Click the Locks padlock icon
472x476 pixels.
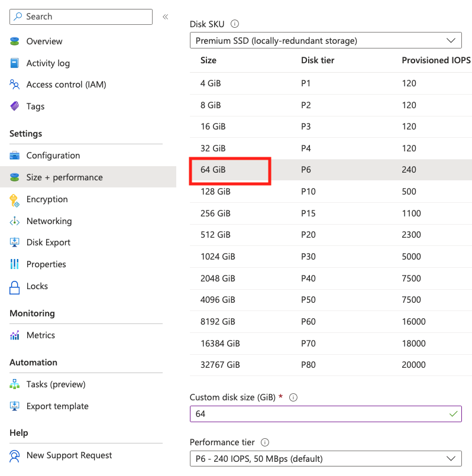click(15, 287)
